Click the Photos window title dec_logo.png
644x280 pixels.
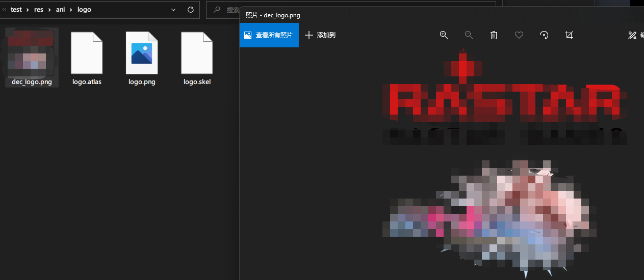273,15
